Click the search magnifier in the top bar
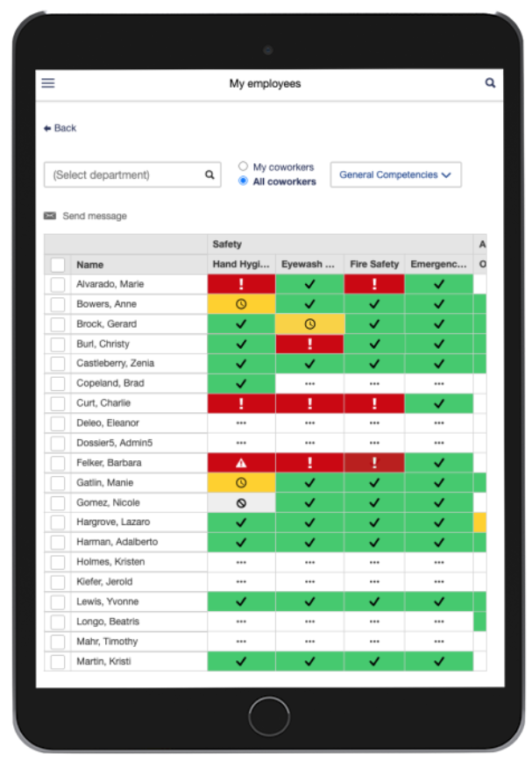Viewport: 532px width, 768px height. pos(490,83)
